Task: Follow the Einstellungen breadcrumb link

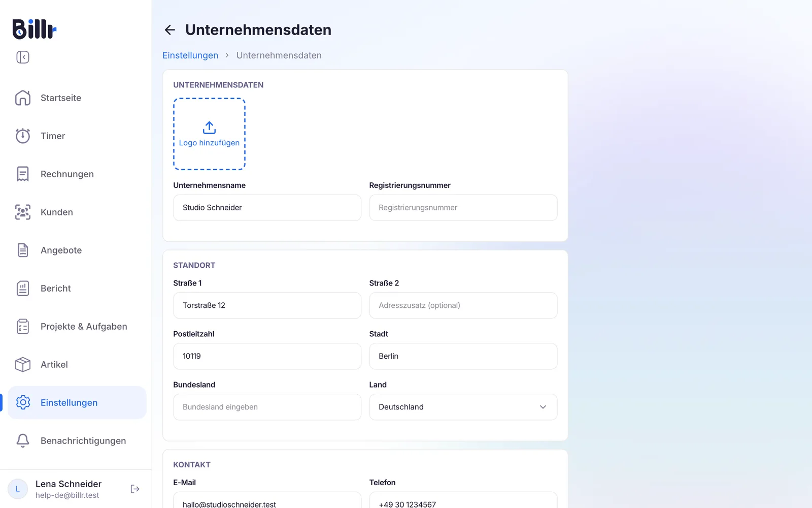Action: (190, 55)
